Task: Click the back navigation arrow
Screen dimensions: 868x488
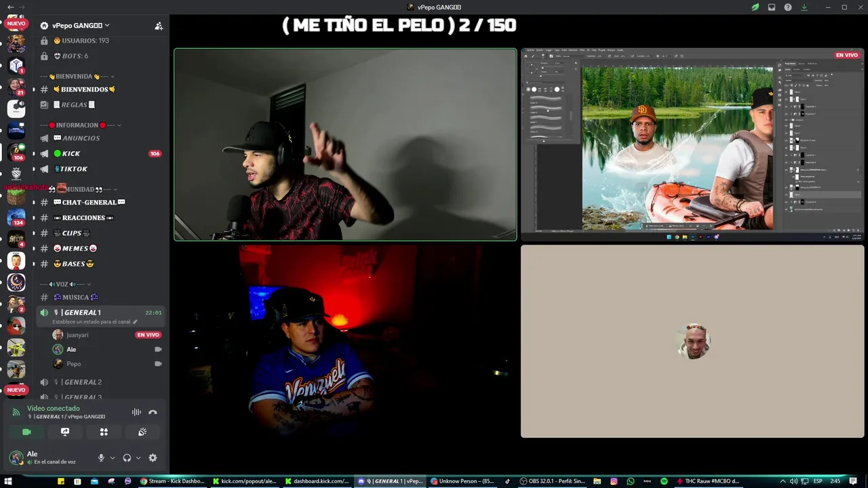Action: coord(10,7)
